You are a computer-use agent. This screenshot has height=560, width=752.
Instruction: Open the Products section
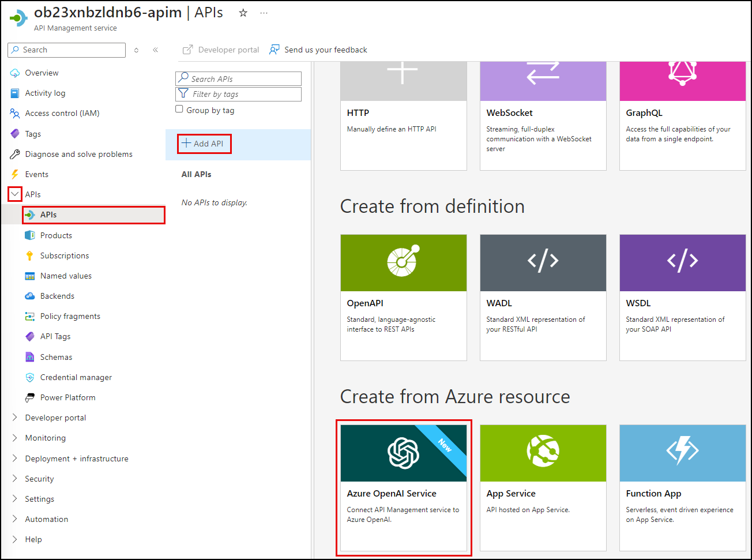56,235
